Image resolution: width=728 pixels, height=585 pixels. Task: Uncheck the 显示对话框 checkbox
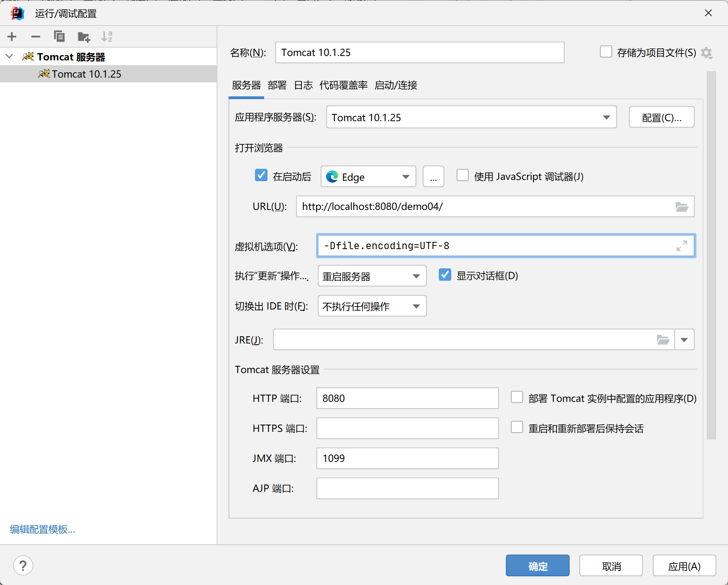pyautogui.click(x=445, y=275)
